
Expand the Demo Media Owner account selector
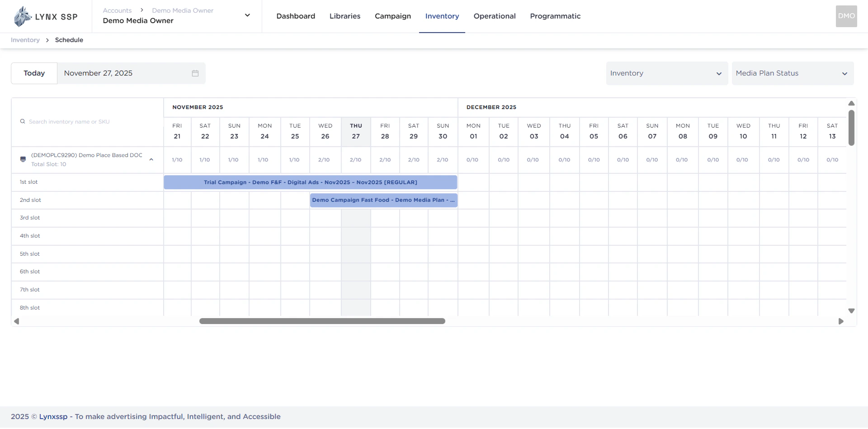point(247,15)
